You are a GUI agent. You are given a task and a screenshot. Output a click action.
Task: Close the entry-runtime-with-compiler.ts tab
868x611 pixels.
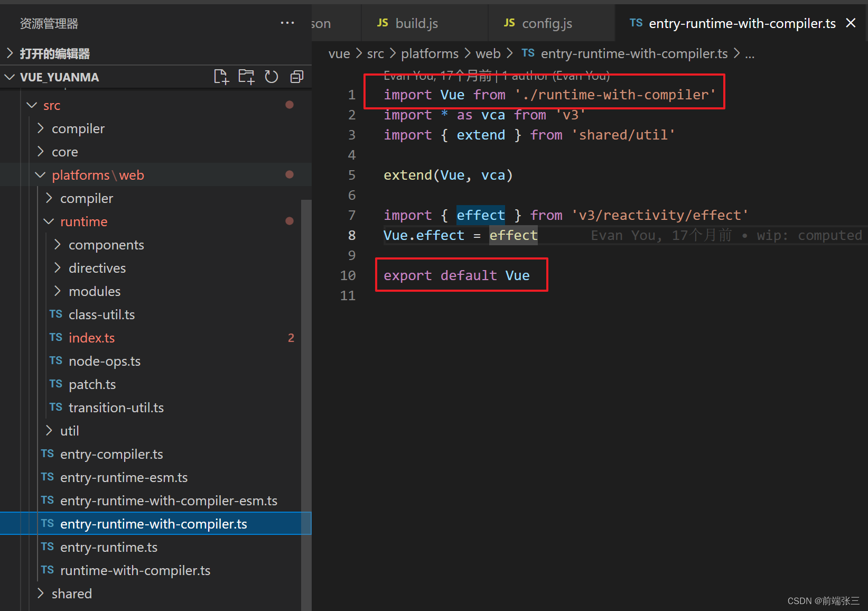(x=851, y=23)
